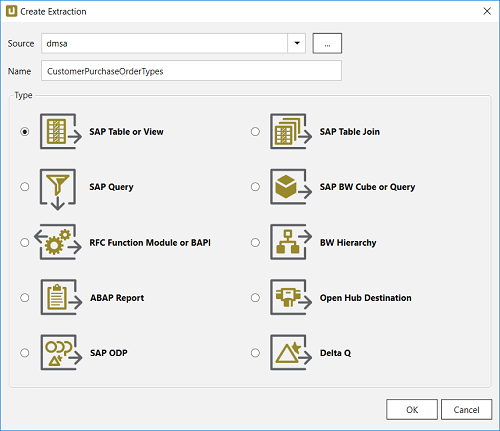The image size is (500, 431).
Task: Confirm with the OK button
Action: coord(412,410)
